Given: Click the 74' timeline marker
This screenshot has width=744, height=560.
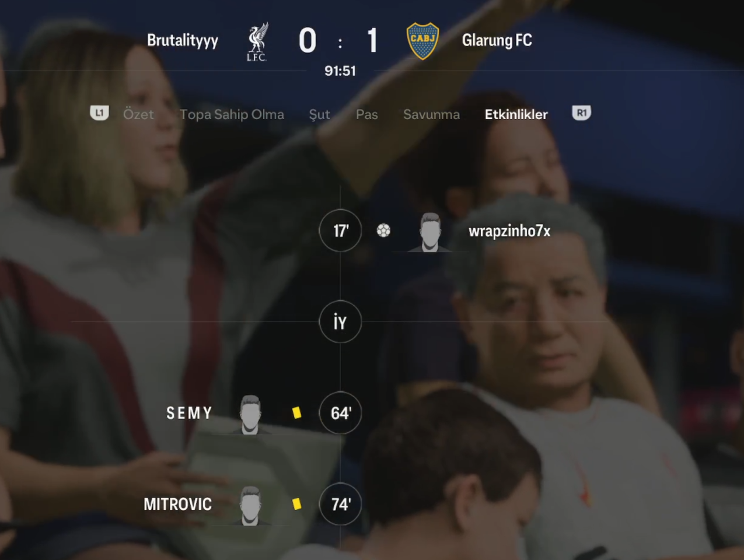Looking at the screenshot, I should [340, 504].
